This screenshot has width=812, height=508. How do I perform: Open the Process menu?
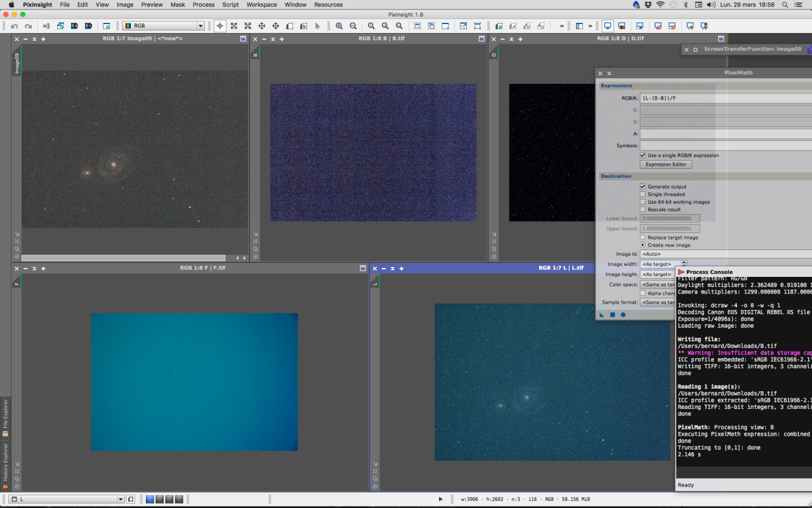203,4
